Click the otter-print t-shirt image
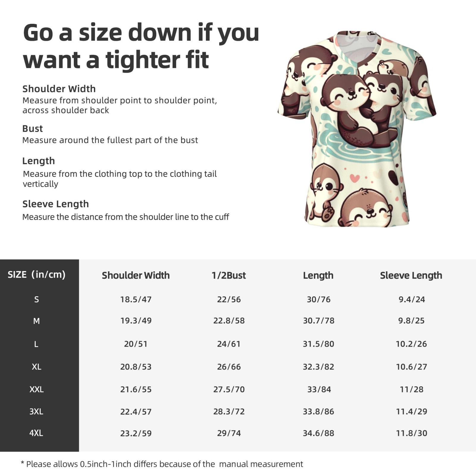 pos(357,129)
